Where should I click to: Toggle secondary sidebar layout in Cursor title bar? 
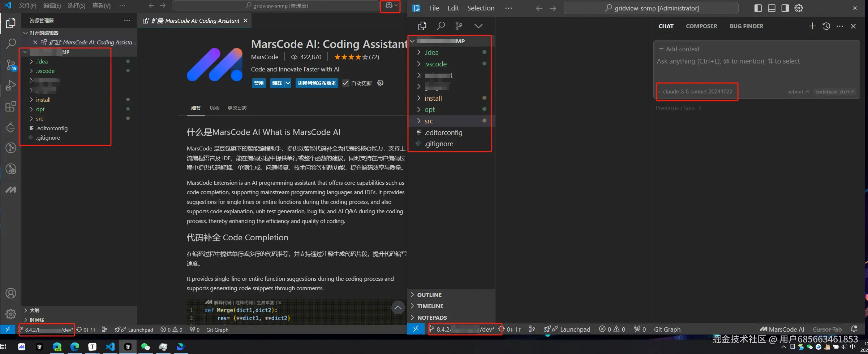click(x=785, y=8)
